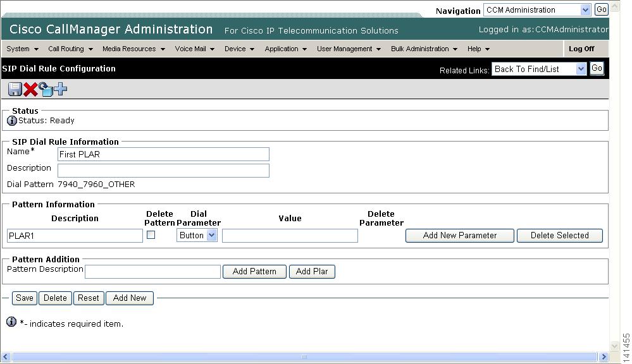632x364 pixels.
Task: Click the Logged in as:CCMAdministrator text
Action: 543,30
